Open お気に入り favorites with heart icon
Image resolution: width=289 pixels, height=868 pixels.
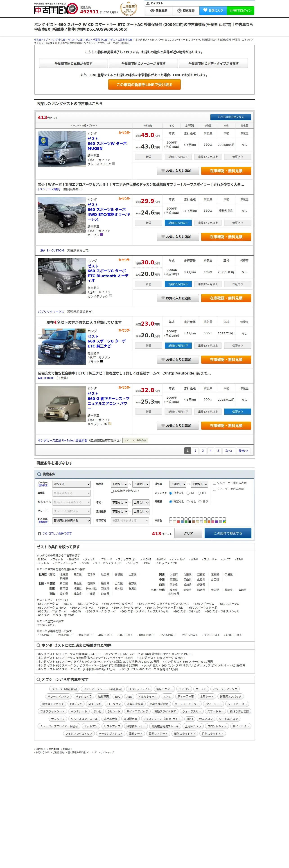click(x=213, y=10)
